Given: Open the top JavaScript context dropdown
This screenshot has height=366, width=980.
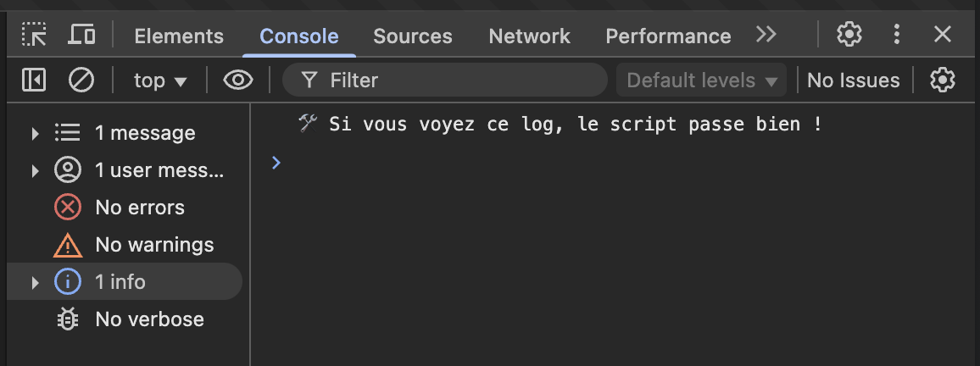Looking at the screenshot, I should 160,80.
